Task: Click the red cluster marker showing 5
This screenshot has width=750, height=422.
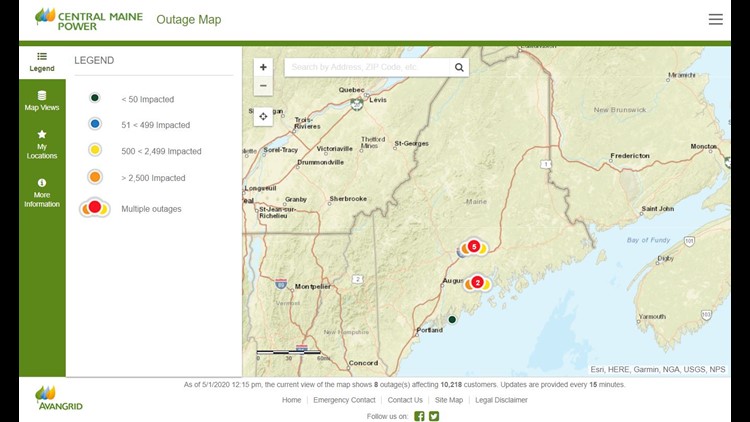Action: (474, 246)
